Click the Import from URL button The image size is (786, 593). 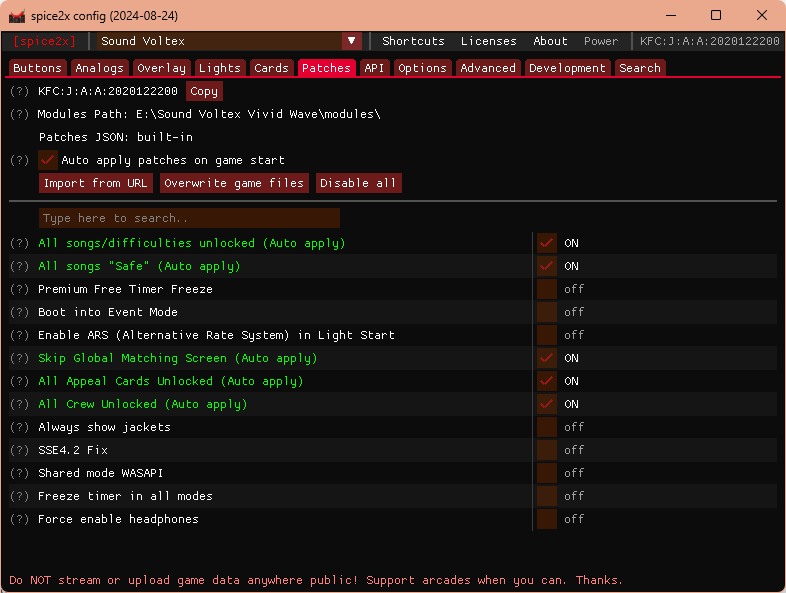point(96,183)
